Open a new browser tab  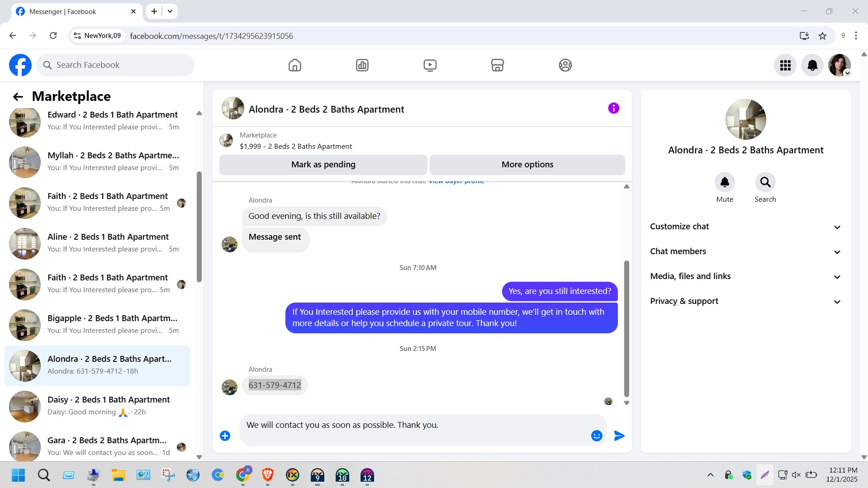[154, 11]
